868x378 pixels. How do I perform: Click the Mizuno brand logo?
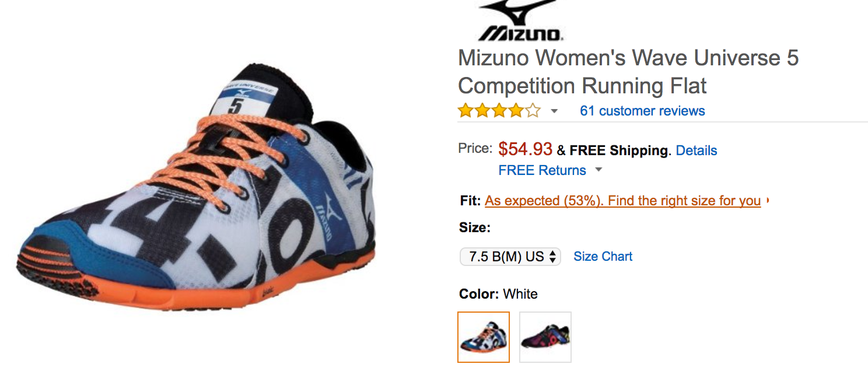pyautogui.click(x=519, y=21)
